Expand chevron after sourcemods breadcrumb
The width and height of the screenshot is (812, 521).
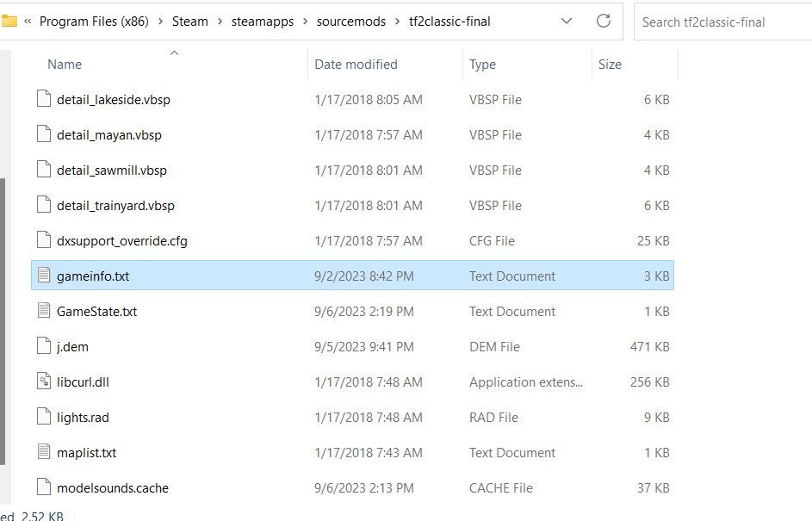tap(397, 22)
